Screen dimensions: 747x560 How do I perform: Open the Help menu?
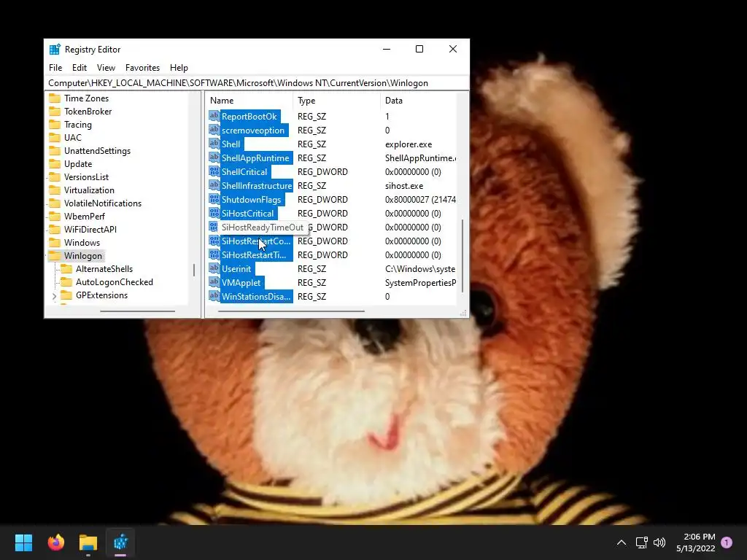coord(179,68)
